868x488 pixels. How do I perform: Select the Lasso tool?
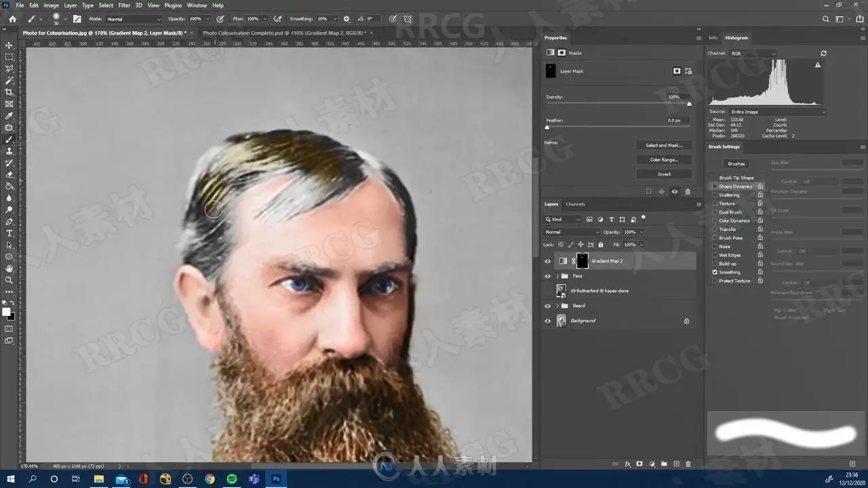(9, 68)
